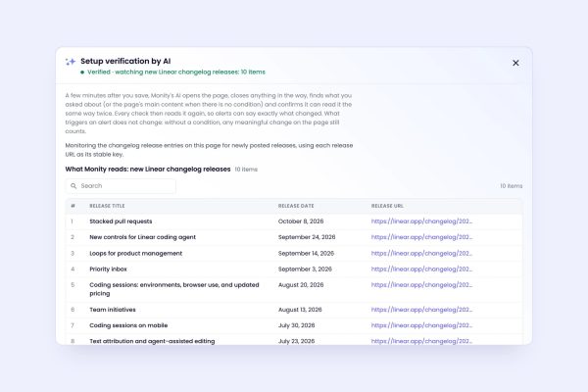Click the # column header
The image size is (588, 392).
point(73,206)
